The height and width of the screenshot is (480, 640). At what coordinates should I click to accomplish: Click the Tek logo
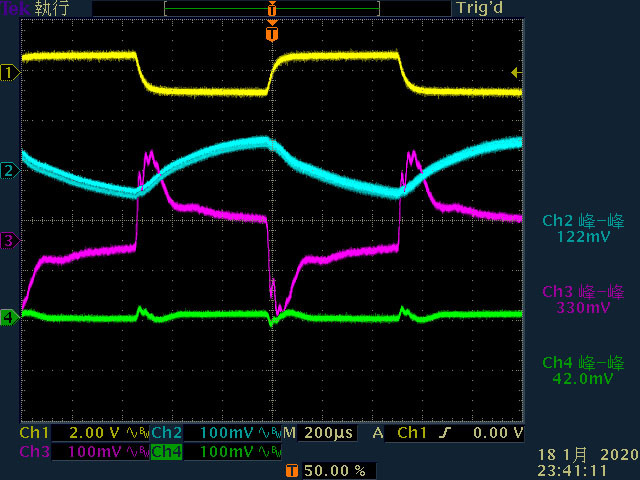pyautogui.click(x=16, y=8)
